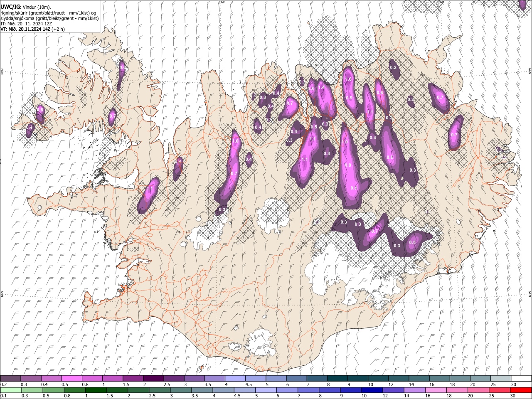The width and height of the screenshot is (532, 399).
Task: Pick the 3–3.5 gray-green swatch in the lower legend
Action: tap(181, 390)
